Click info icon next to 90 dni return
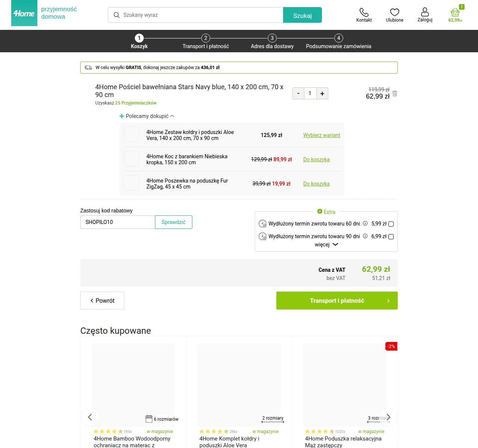Image resolution: width=478 pixels, height=448 pixels. click(365, 236)
